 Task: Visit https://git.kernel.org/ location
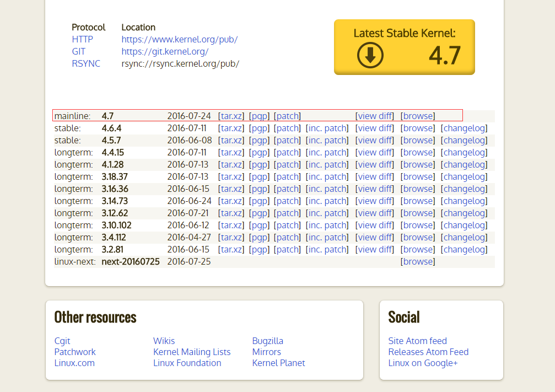coord(165,51)
